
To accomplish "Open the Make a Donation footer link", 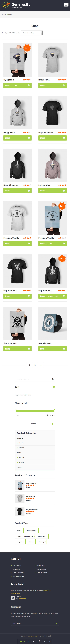I will pyautogui.click(x=18, y=572).
